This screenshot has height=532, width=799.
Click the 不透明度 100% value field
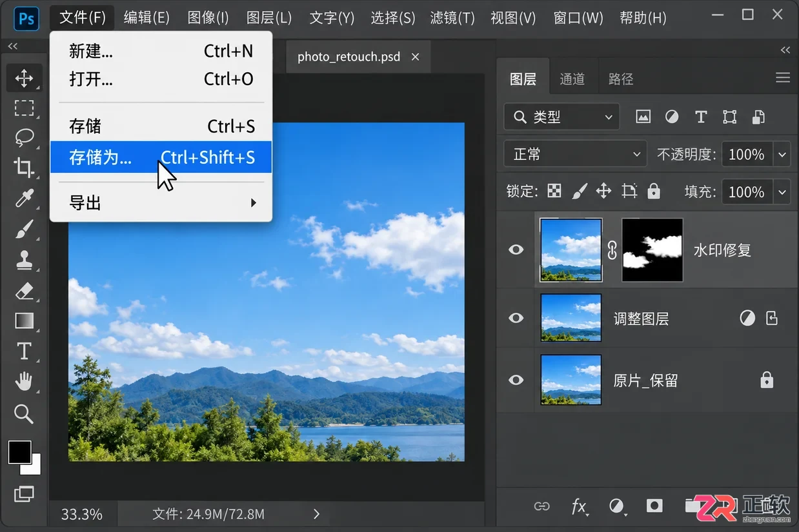coord(747,154)
